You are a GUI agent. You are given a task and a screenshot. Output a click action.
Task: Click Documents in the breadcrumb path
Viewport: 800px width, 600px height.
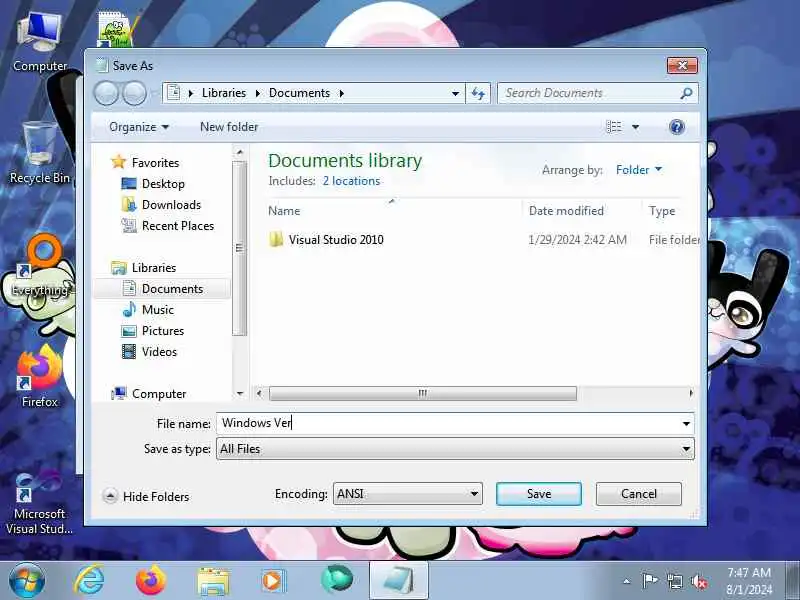coord(299,93)
